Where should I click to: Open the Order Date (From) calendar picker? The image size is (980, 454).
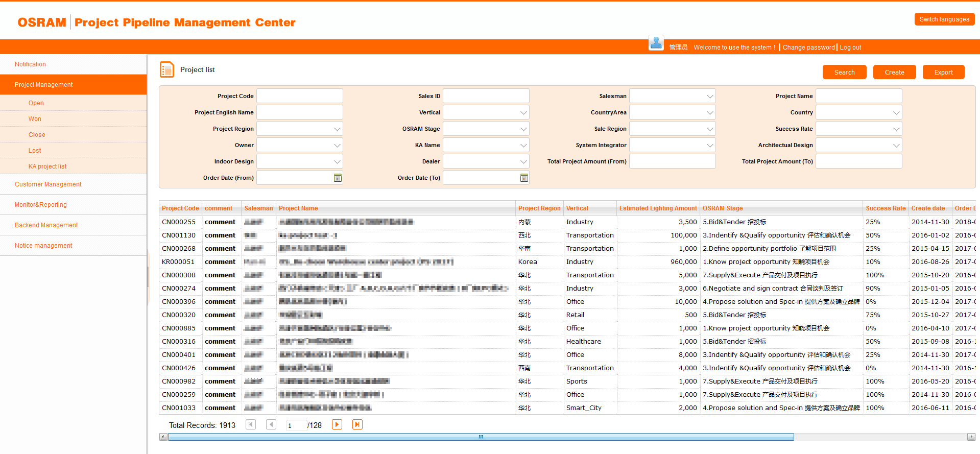(338, 178)
